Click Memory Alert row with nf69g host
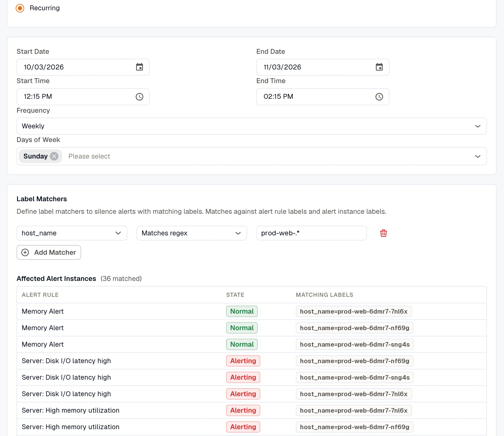 pyautogui.click(x=252, y=328)
